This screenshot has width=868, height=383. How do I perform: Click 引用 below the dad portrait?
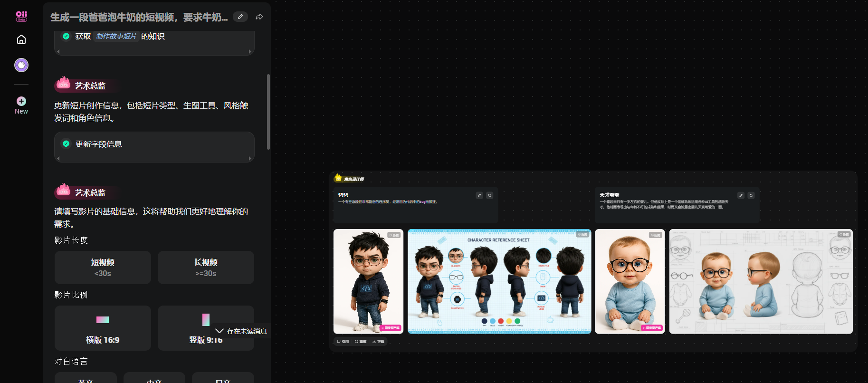343,341
